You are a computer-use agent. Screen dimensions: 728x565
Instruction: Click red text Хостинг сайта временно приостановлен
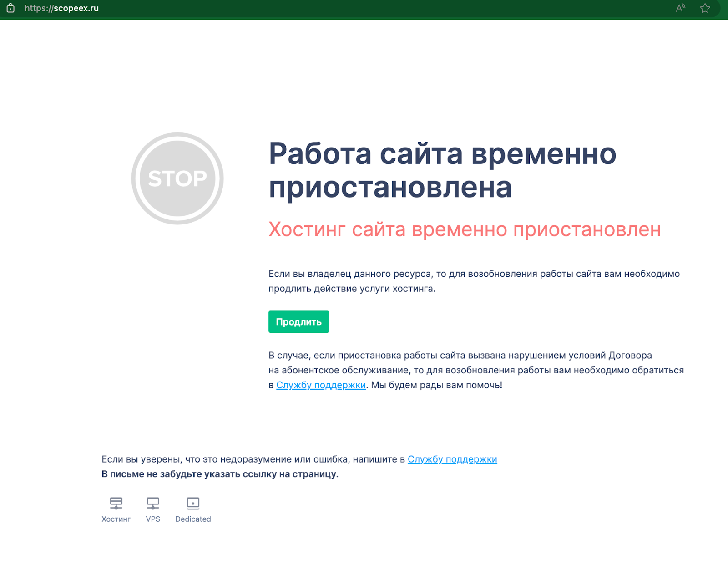tap(465, 229)
